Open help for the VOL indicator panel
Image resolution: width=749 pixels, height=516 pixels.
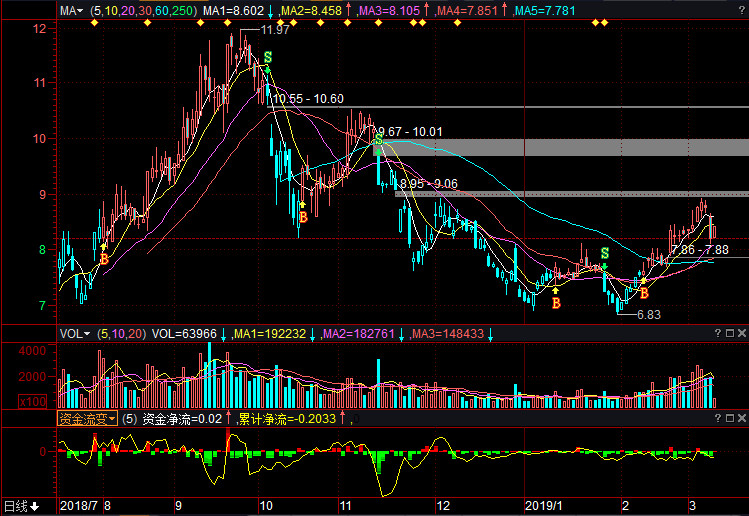click(718, 333)
